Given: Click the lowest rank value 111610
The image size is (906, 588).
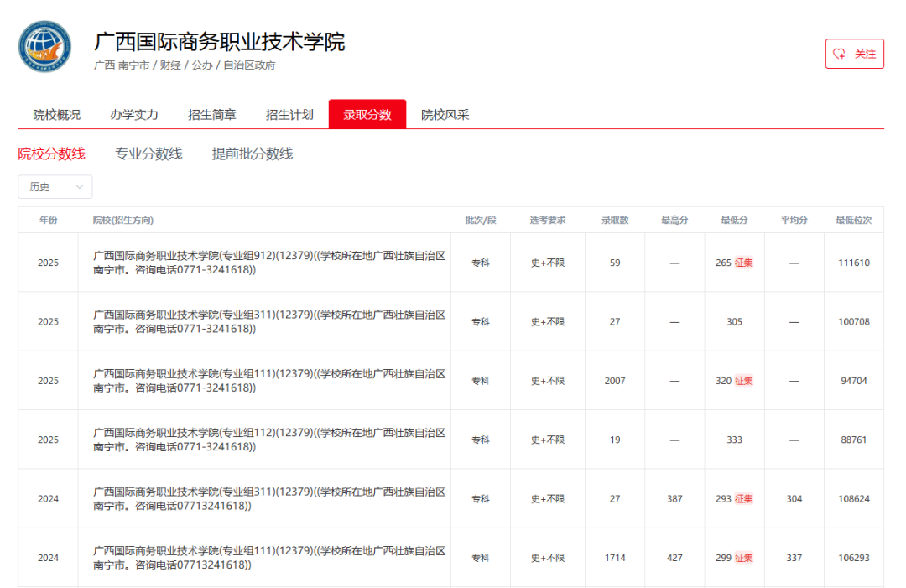Looking at the screenshot, I should point(854,263).
